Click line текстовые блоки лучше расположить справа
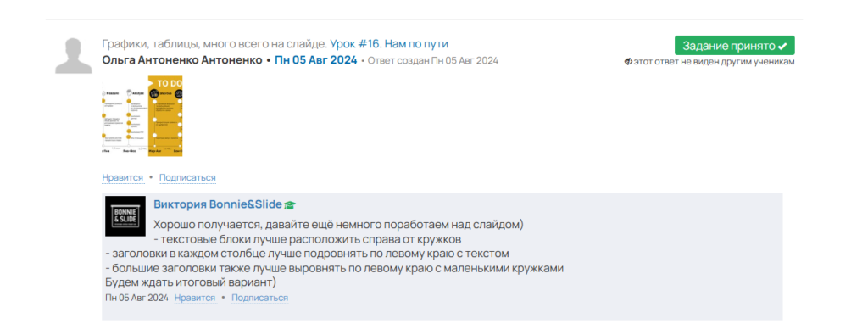This screenshot has height=335, width=868. (308, 239)
